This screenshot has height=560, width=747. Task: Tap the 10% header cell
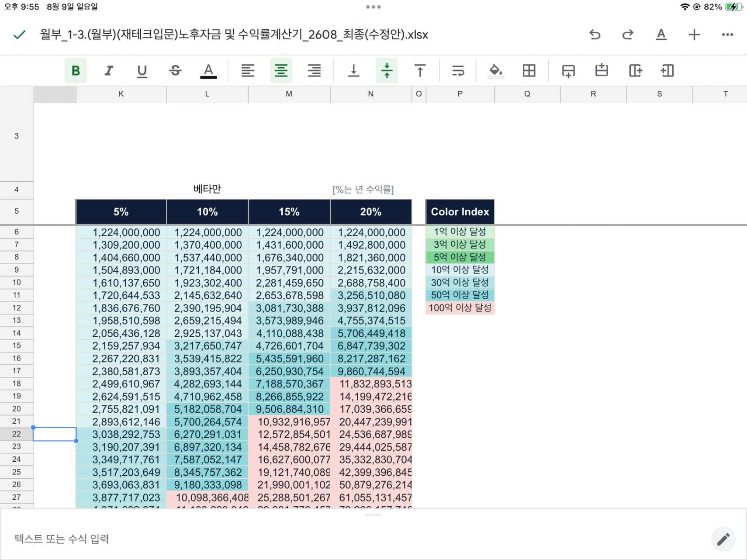click(x=207, y=212)
